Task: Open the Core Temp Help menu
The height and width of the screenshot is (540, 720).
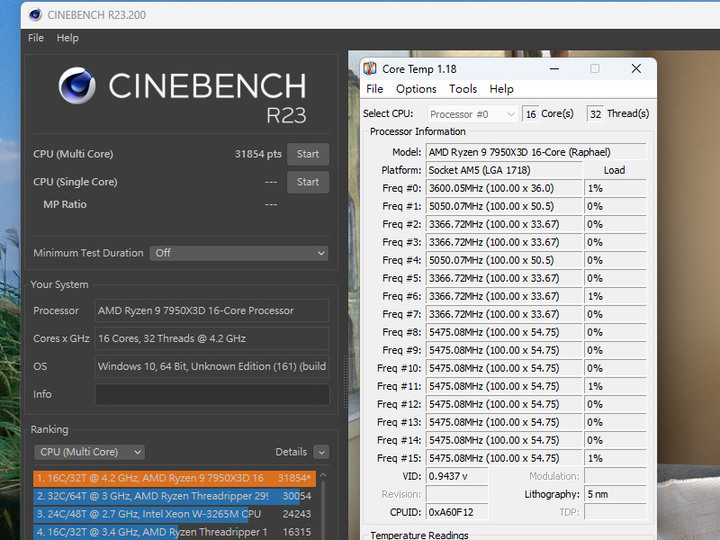Action: [501, 89]
